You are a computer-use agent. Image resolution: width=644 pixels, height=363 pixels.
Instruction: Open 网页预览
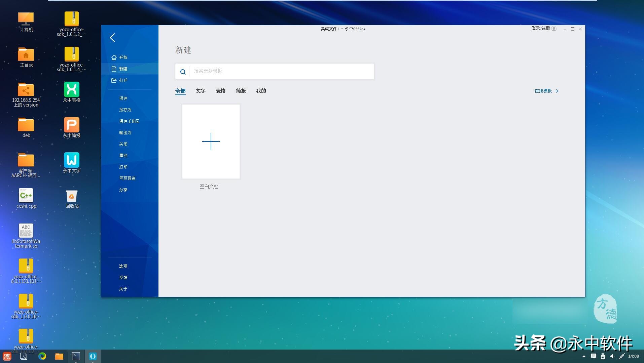click(127, 178)
